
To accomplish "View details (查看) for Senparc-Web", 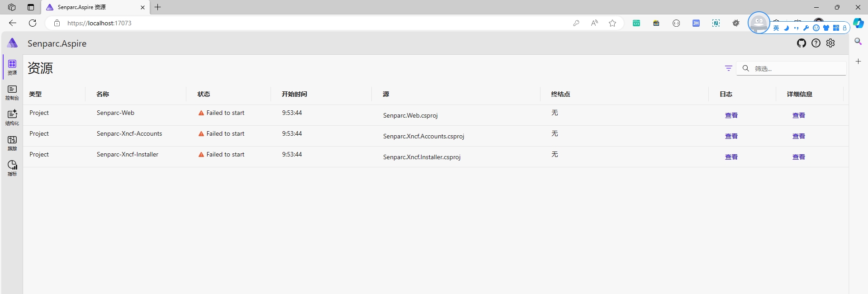I will pyautogui.click(x=799, y=115).
